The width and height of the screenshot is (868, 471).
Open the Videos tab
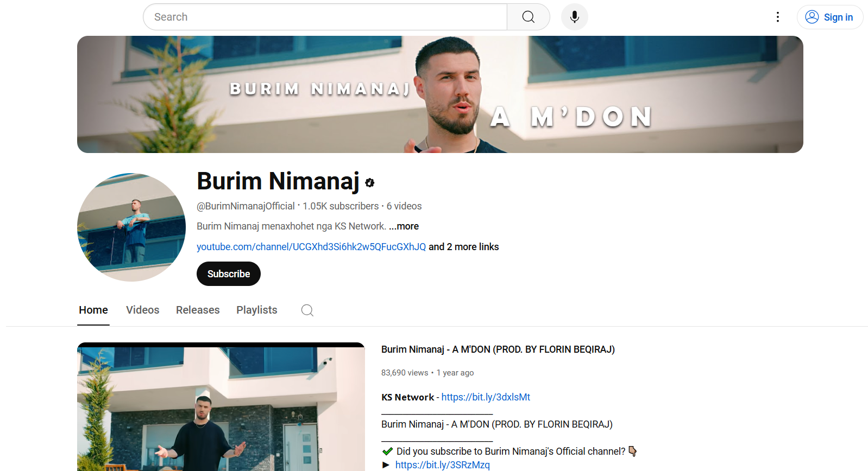[x=142, y=310]
